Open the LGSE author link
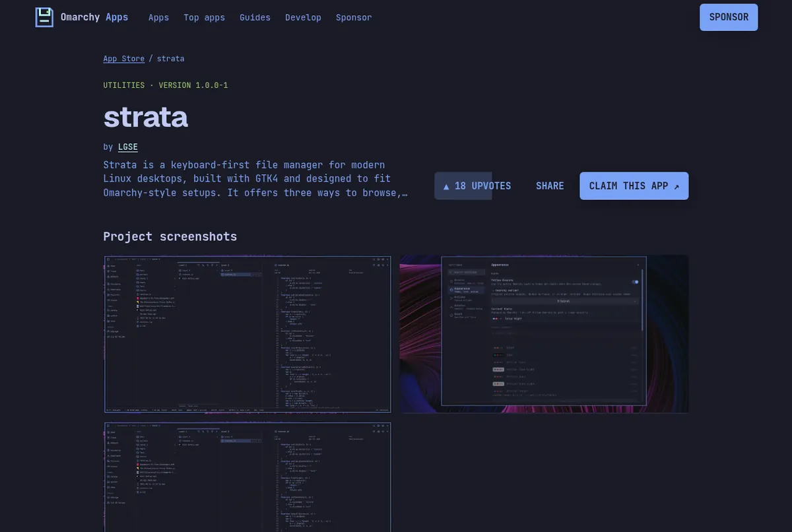Screen dimensions: 792x532 tap(128, 147)
